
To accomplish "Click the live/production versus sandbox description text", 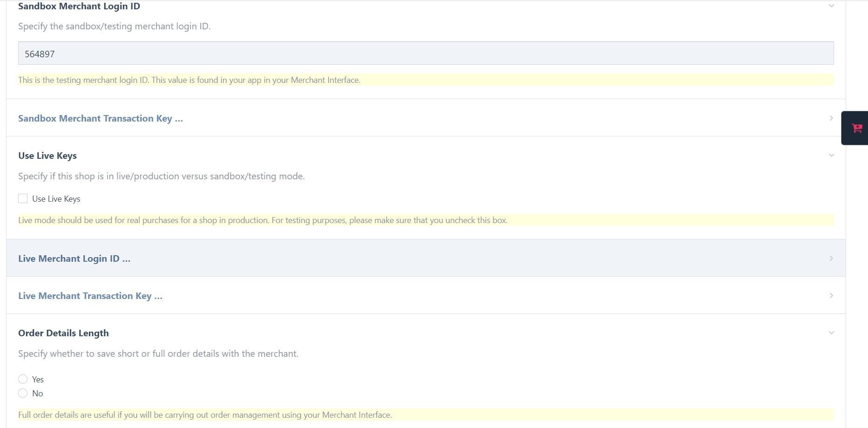I will click(161, 177).
